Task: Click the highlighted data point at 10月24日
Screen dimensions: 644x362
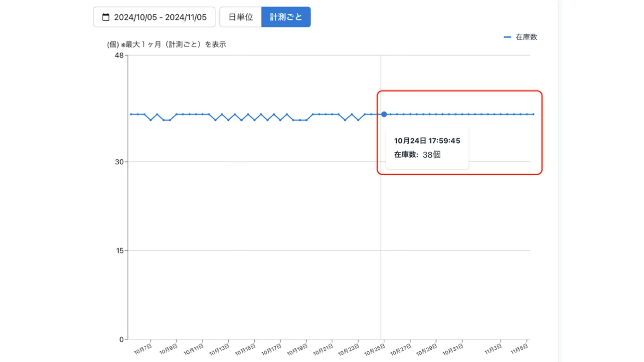Action: tap(384, 114)
